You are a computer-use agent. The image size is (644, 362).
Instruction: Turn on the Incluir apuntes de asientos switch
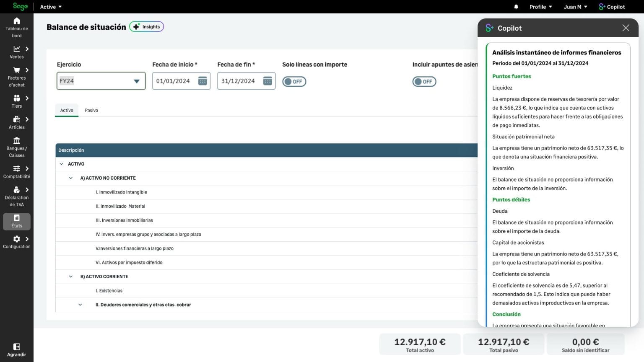(424, 81)
